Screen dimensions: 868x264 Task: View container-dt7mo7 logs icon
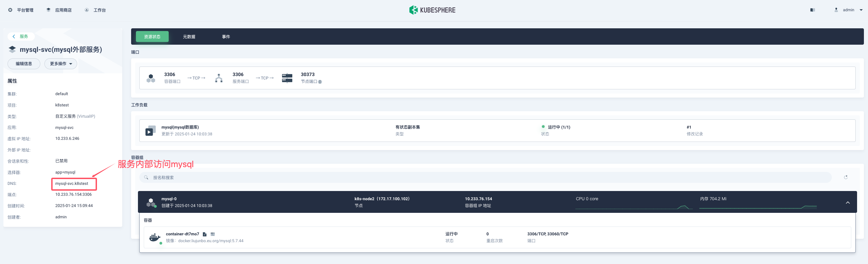(x=205, y=234)
